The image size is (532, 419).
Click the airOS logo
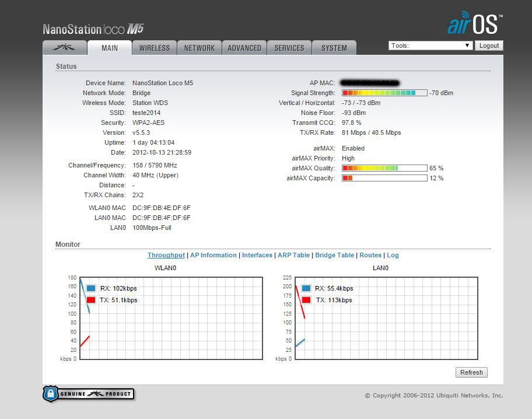[x=475, y=23]
